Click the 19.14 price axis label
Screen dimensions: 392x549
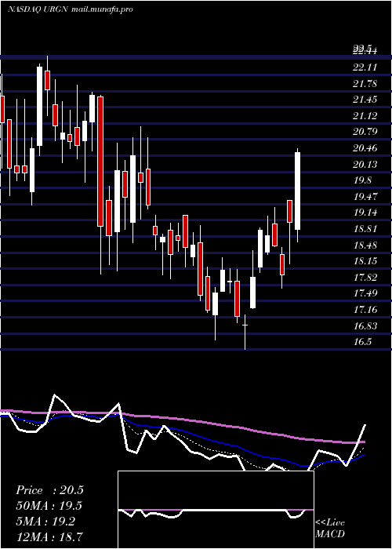[365, 213]
